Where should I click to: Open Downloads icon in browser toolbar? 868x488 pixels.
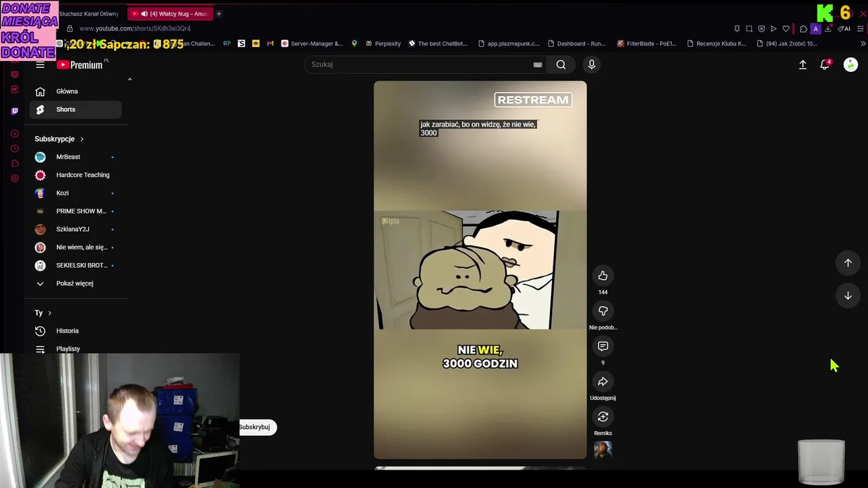point(828,28)
